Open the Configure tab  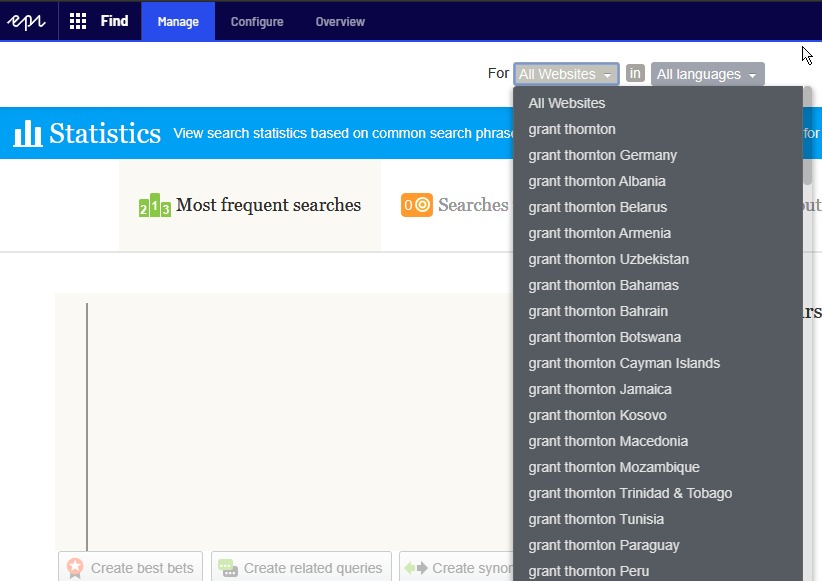click(257, 21)
